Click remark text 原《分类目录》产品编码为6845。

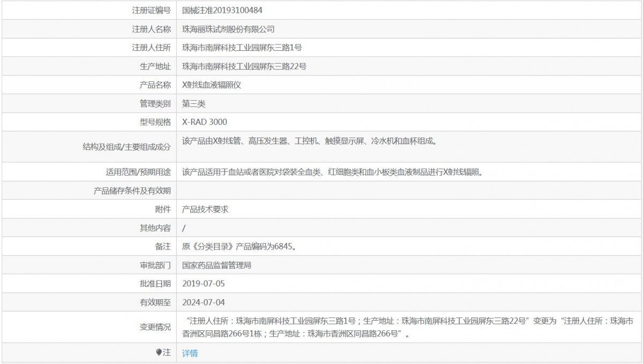[240, 247]
